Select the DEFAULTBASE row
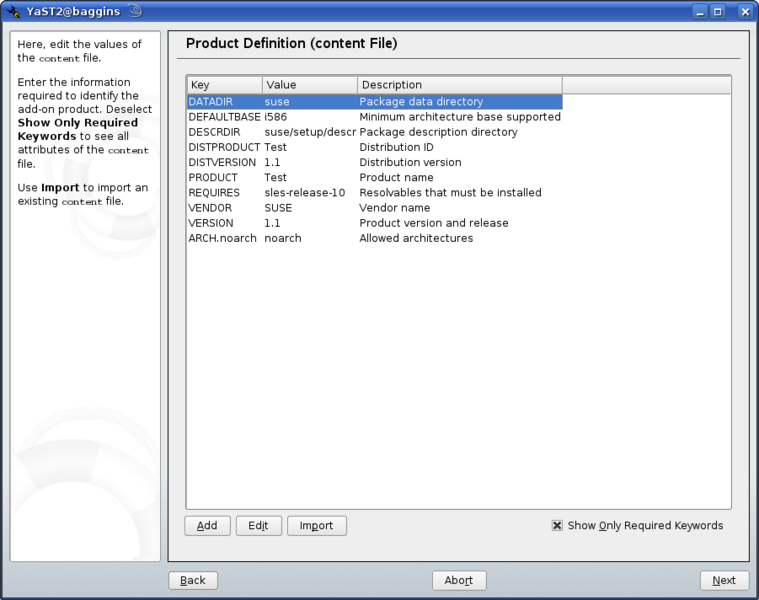The image size is (759, 600). pos(375,117)
